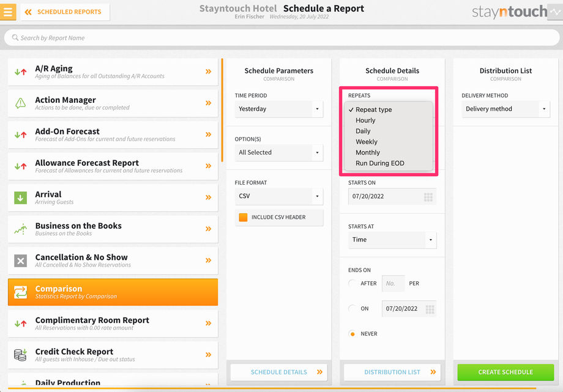Click the Distribution List panel heading
This screenshot has width=563, height=392.
(x=505, y=71)
